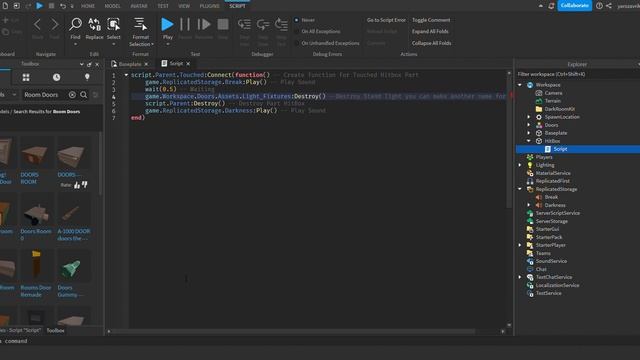Click Collapse All Folds
The width and height of the screenshot is (640, 360).
[x=431, y=43]
